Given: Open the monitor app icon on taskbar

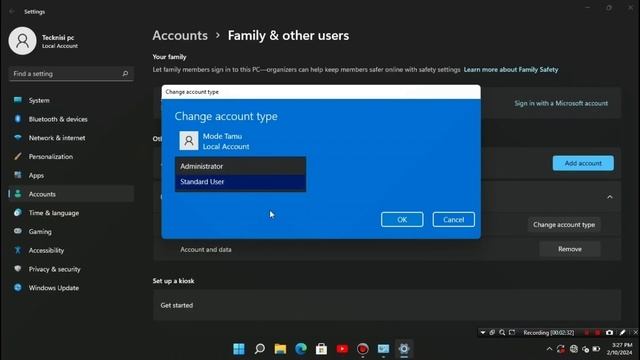Looking at the screenshot, I should 383,349.
